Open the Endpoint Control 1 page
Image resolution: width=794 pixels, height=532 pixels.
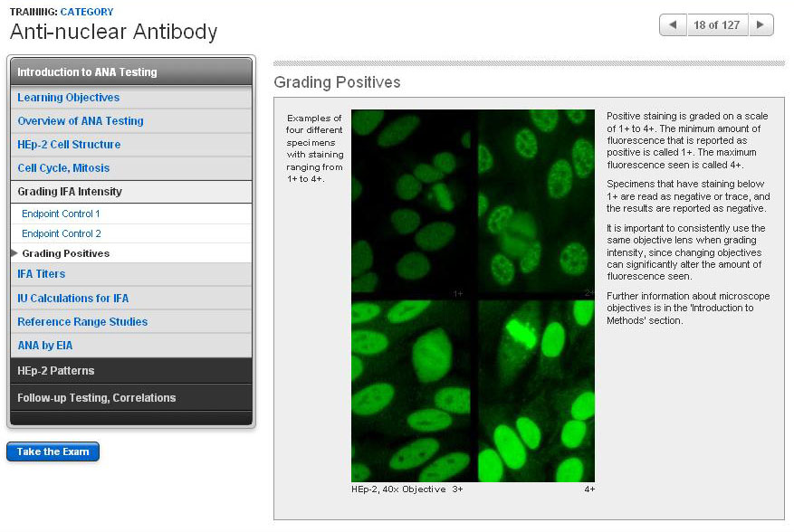pyautogui.click(x=61, y=214)
